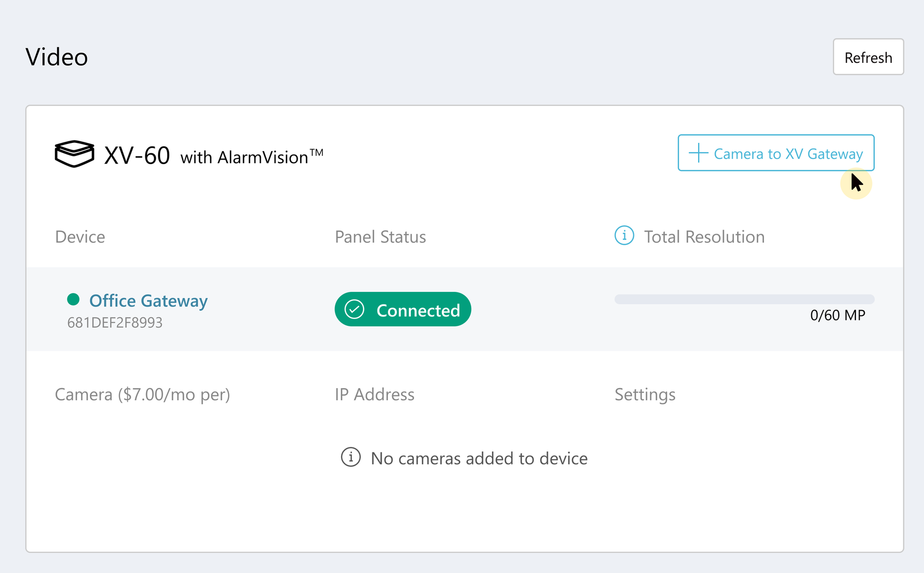Click the Panel Status column header
The width and height of the screenshot is (924, 573).
click(380, 237)
